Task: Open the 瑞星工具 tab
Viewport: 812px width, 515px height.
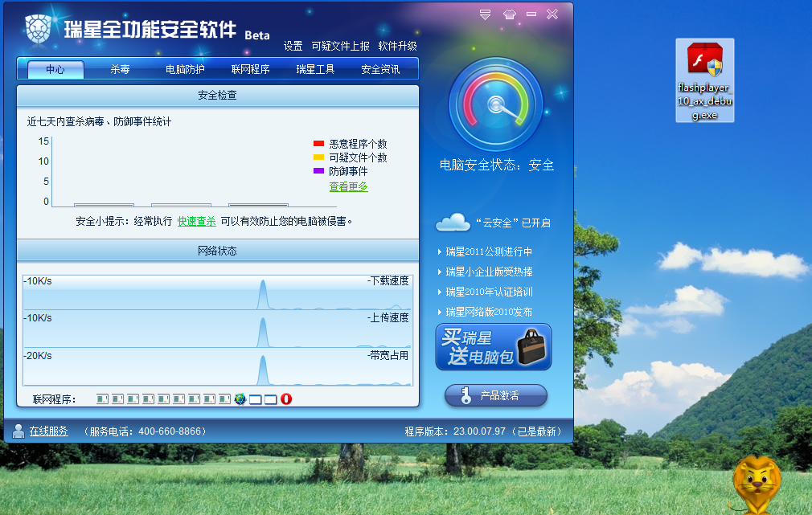Action: [x=315, y=69]
